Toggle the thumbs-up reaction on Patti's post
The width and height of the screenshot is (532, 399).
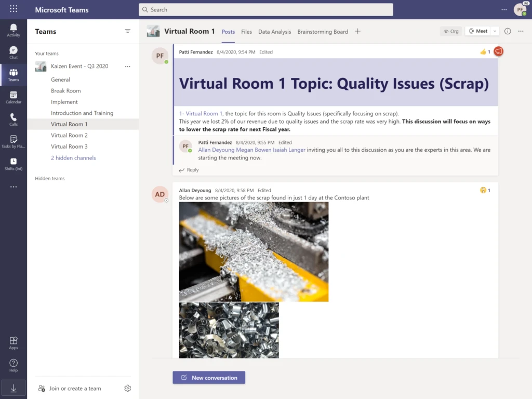tap(484, 51)
